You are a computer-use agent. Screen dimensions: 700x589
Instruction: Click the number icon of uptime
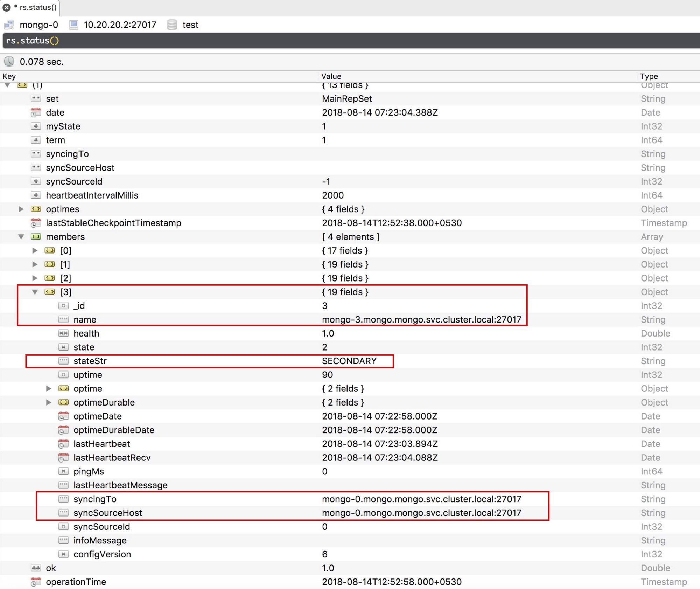pos(63,375)
